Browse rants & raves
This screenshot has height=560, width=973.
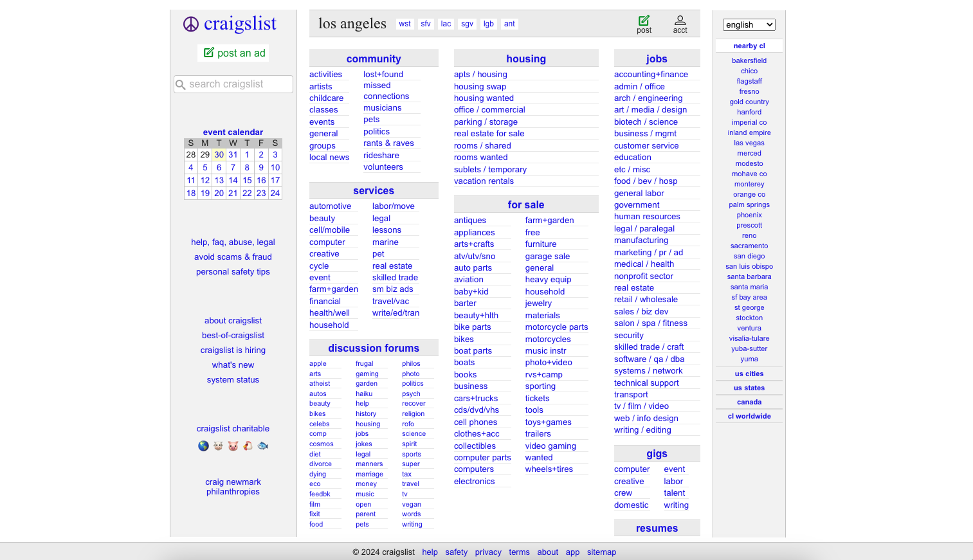pyautogui.click(x=388, y=143)
